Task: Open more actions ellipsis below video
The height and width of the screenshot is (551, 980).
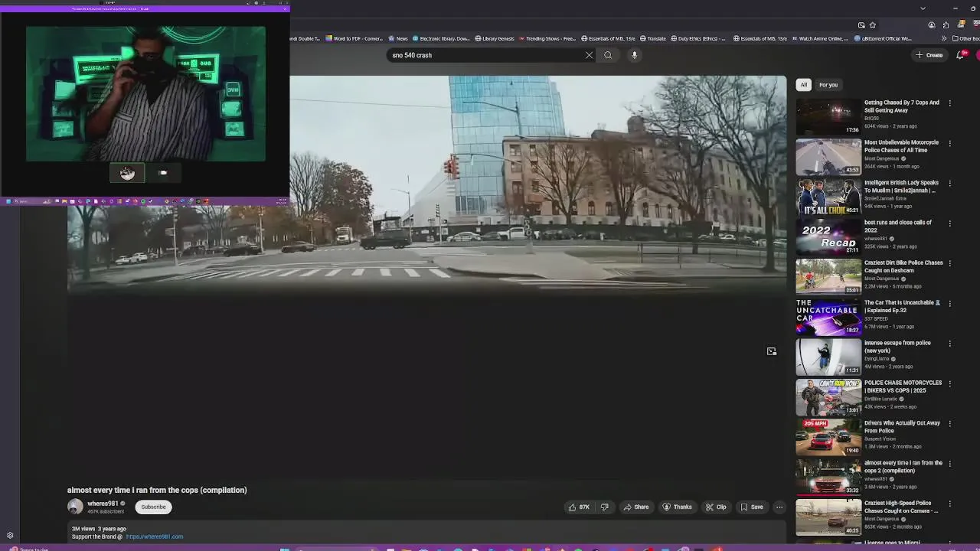Action: (x=779, y=507)
